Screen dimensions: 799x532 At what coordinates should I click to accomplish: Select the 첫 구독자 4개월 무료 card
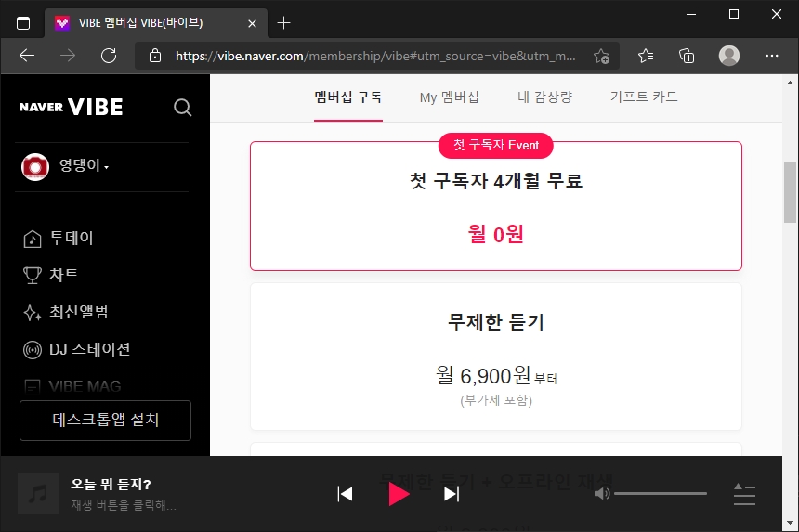click(x=496, y=206)
